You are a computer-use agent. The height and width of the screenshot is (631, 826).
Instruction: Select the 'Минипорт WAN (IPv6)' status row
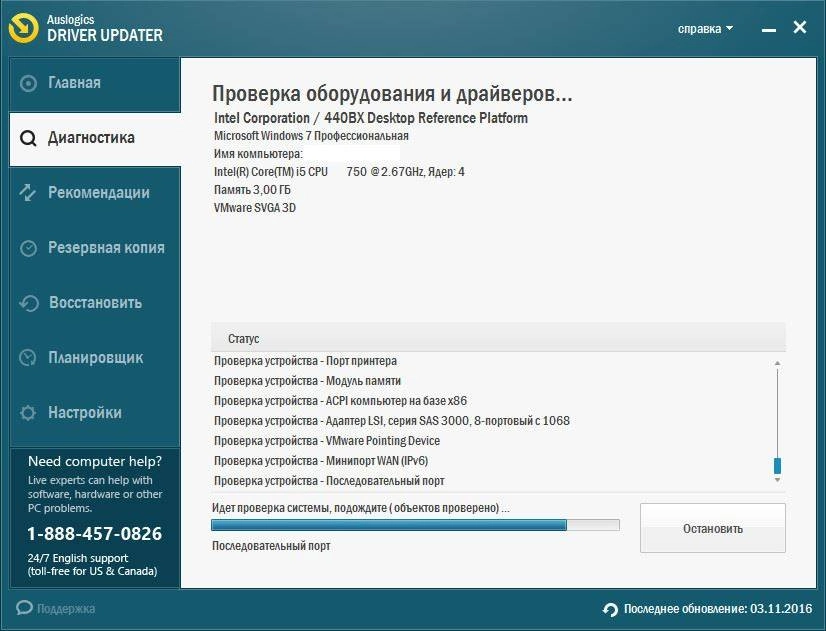(321, 461)
